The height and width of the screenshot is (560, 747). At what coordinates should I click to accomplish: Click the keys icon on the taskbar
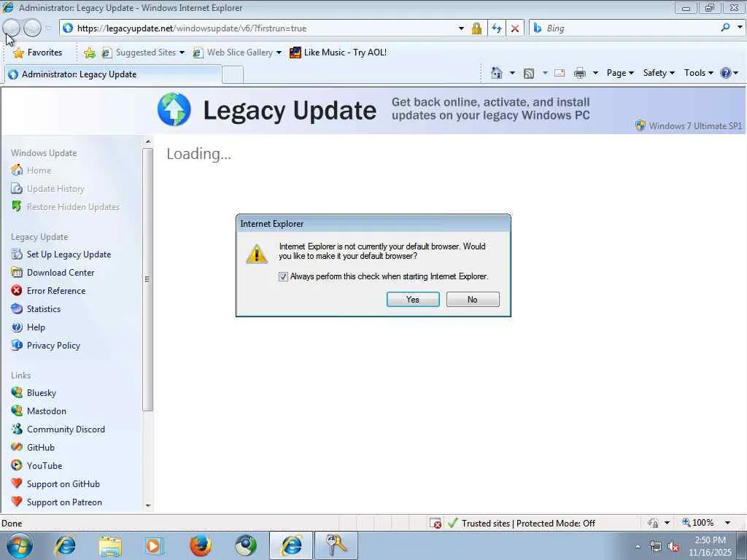[x=336, y=545]
